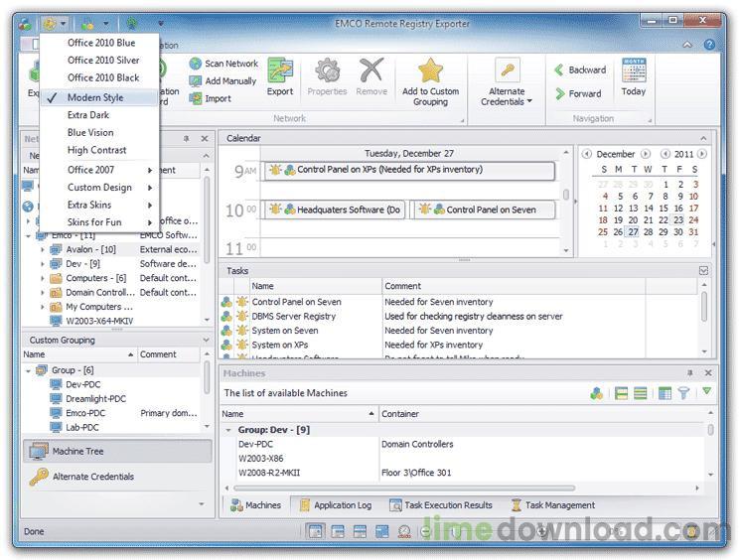Collapse the Group - [6] tree node
This screenshot has height=560, width=739.
pyautogui.click(x=29, y=370)
